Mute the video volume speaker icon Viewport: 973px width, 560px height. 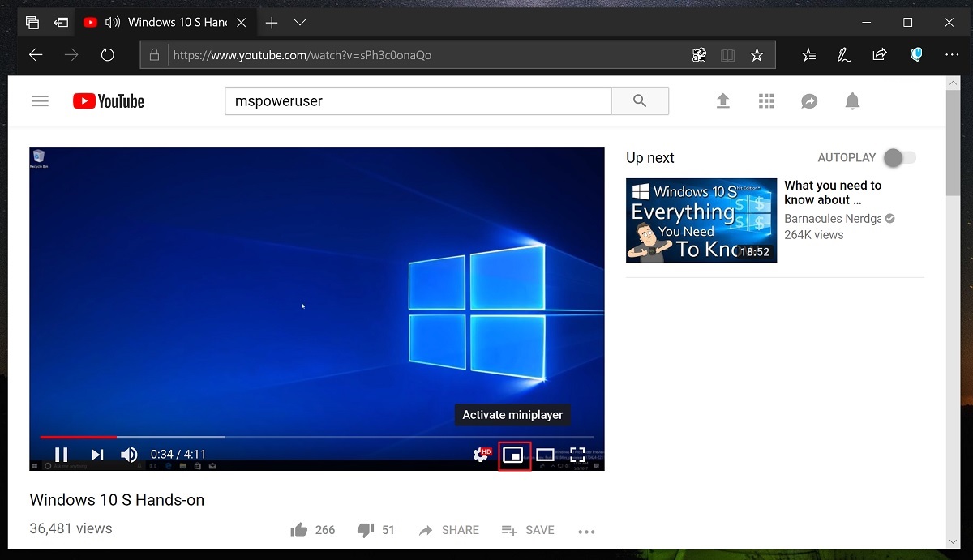(129, 455)
